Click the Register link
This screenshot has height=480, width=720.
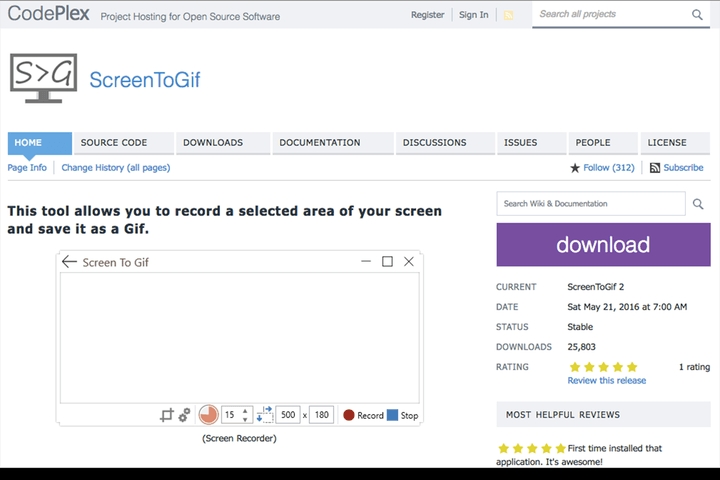pyautogui.click(x=428, y=15)
